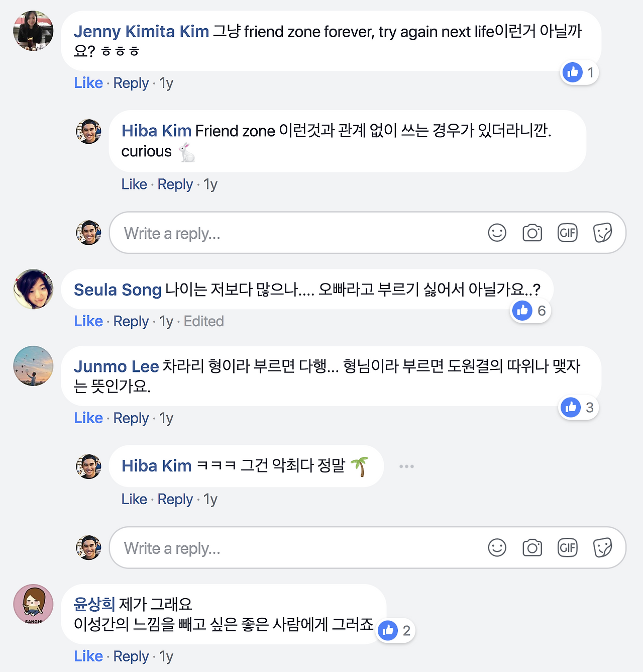Like Junmo Lee's comment

(x=88, y=418)
